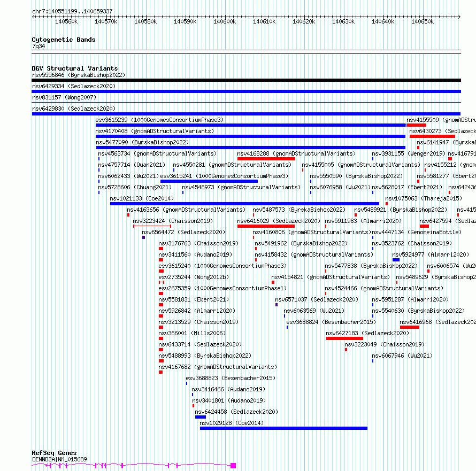Open nsv3401801 (Audano2019) label

point(229,400)
